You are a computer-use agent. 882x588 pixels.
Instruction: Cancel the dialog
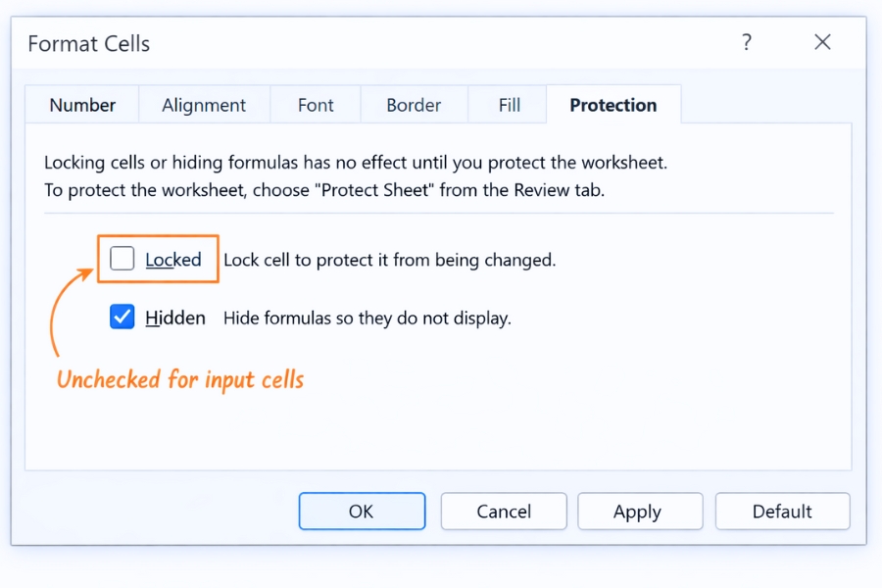(503, 511)
